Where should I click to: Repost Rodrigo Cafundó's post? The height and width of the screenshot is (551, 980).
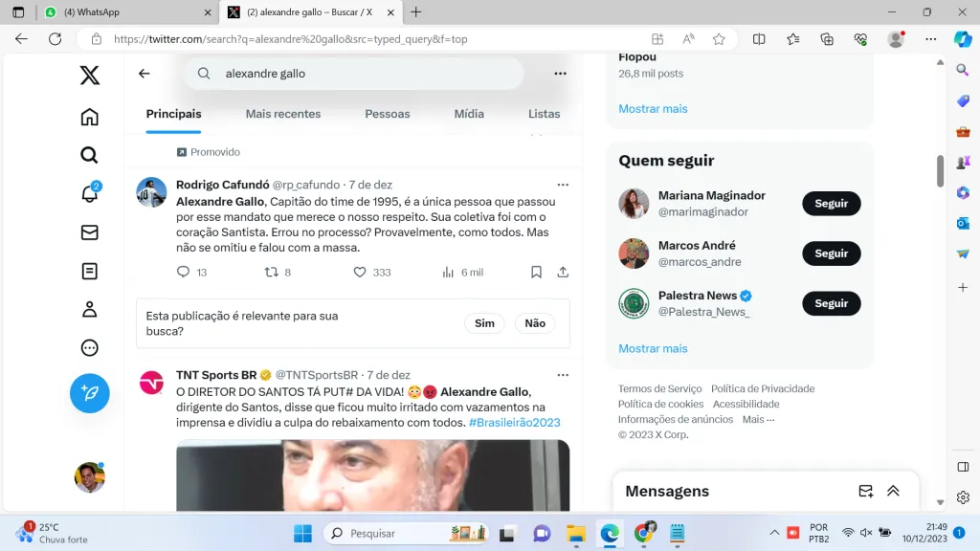271,272
